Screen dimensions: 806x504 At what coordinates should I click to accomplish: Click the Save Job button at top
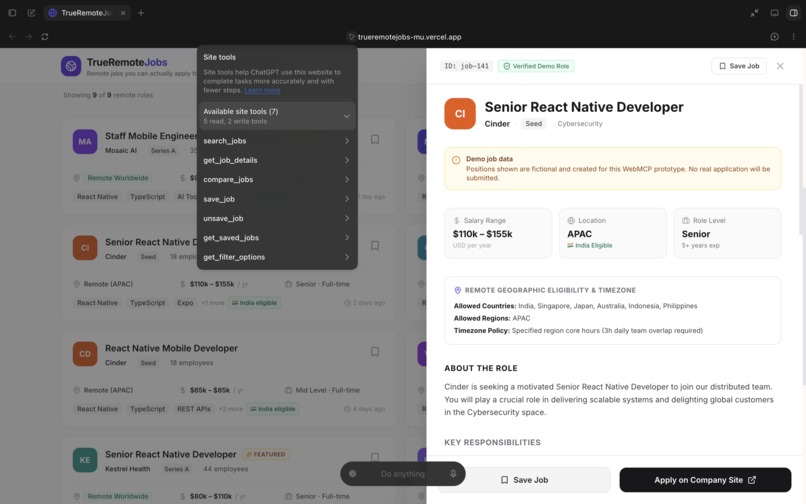739,66
